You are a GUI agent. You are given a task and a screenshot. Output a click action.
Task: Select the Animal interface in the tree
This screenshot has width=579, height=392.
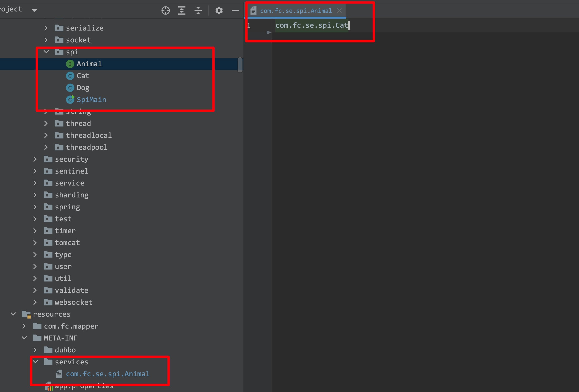point(89,64)
